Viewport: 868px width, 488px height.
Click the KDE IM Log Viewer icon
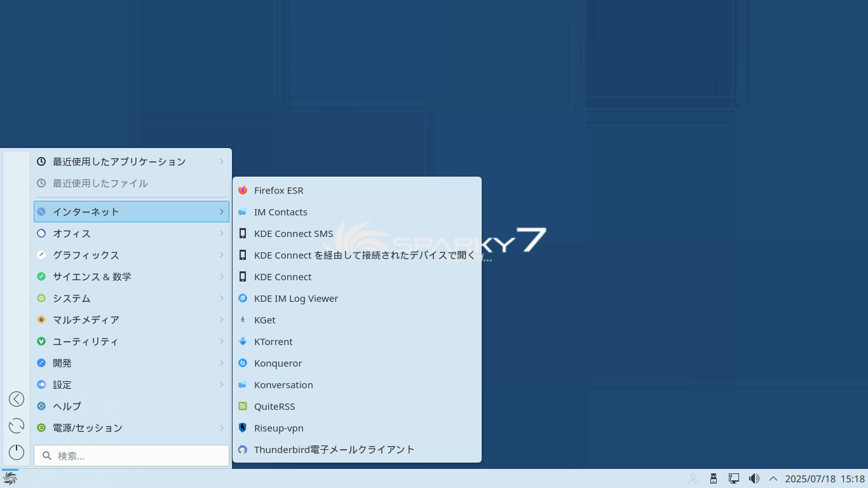click(x=243, y=299)
